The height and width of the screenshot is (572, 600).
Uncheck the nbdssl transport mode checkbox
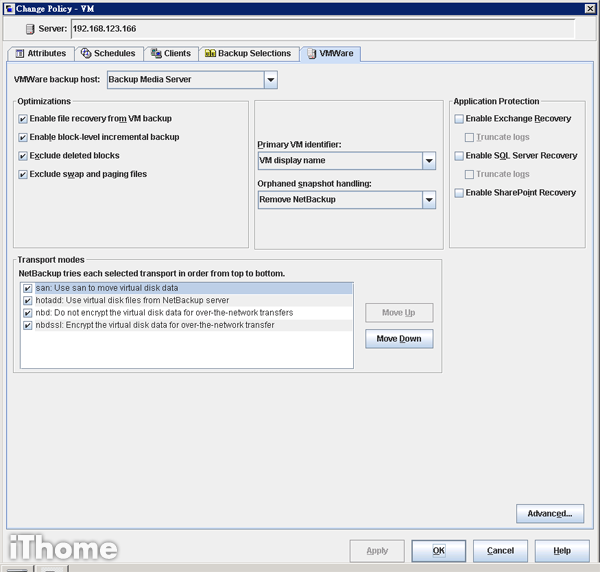[x=28, y=325]
